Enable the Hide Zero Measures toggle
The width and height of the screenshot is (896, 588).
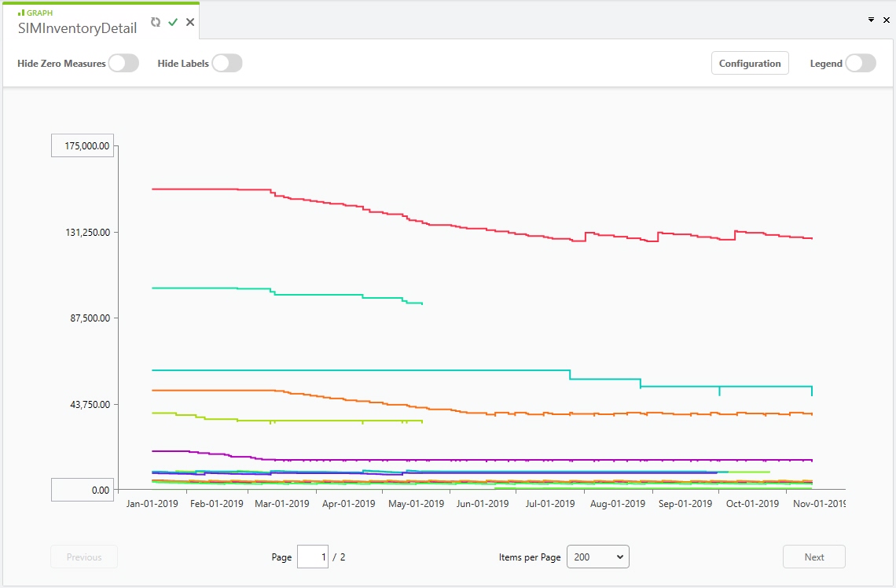pos(123,63)
